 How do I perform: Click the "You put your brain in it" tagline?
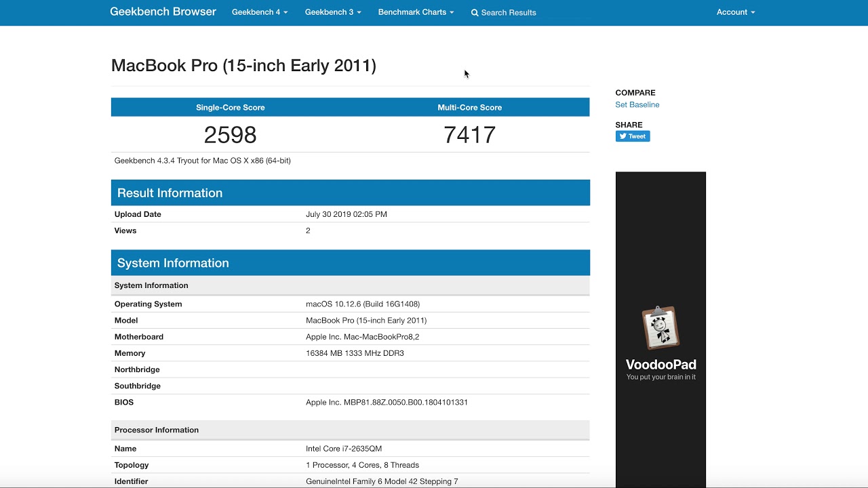coord(660,377)
